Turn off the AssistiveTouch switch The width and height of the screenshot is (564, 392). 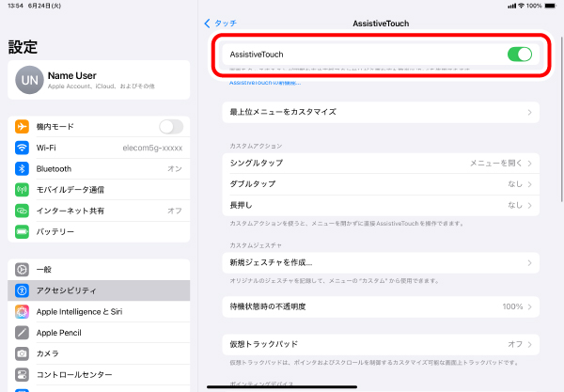click(519, 55)
